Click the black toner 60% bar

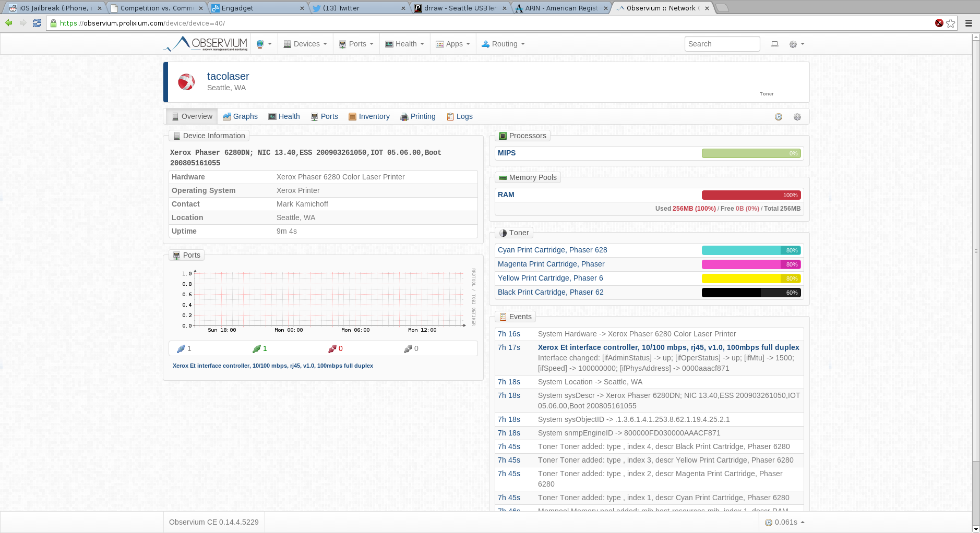pos(751,293)
